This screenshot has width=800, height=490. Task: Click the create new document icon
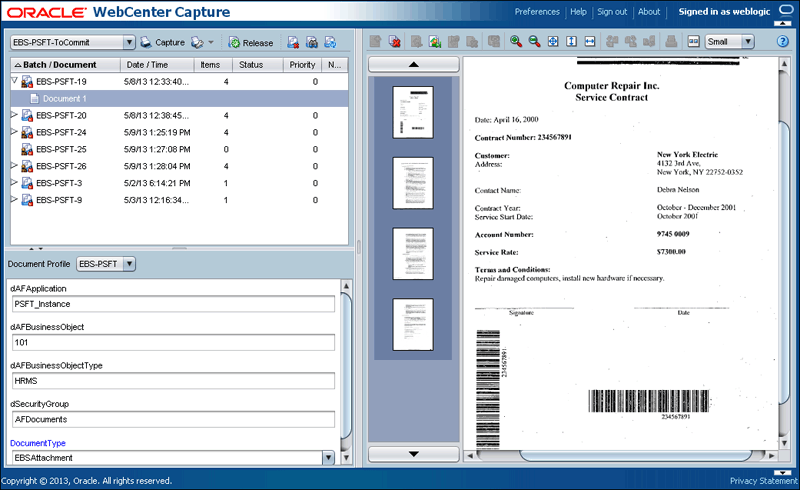376,41
